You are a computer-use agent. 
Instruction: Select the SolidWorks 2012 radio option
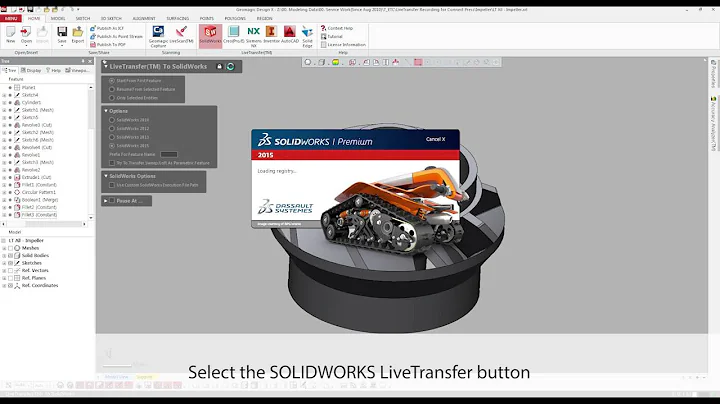(112, 129)
